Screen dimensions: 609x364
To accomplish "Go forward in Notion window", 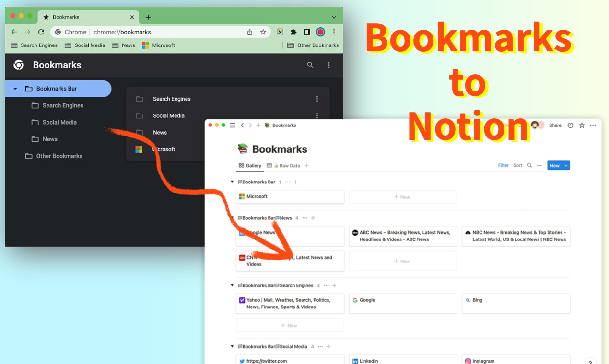I will click(x=250, y=125).
